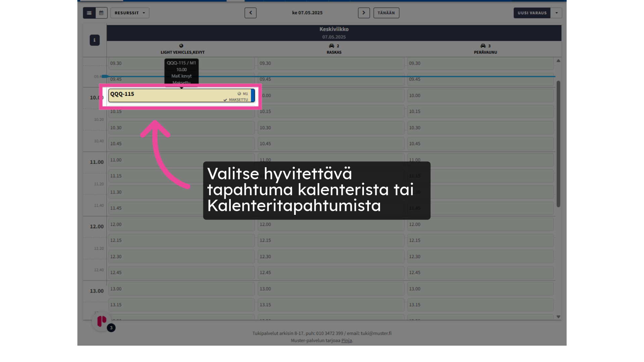Image resolution: width=644 pixels, height=362 pixels.
Task: Click the Tänään button
Action: tap(386, 13)
